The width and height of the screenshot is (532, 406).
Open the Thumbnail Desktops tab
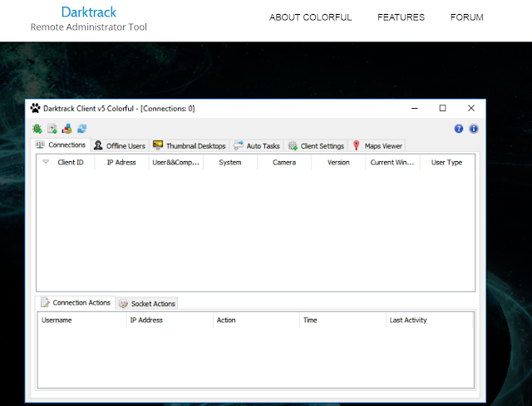190,146
